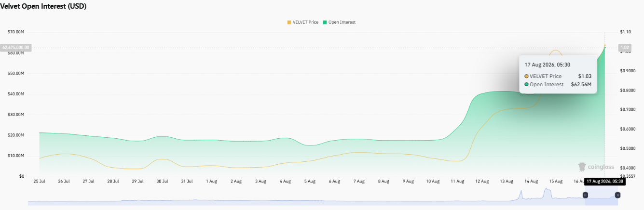This screenshot has height=210, width=644.
Task: Click the 11 Aug axis label
Action: click(x=457, y=182)
